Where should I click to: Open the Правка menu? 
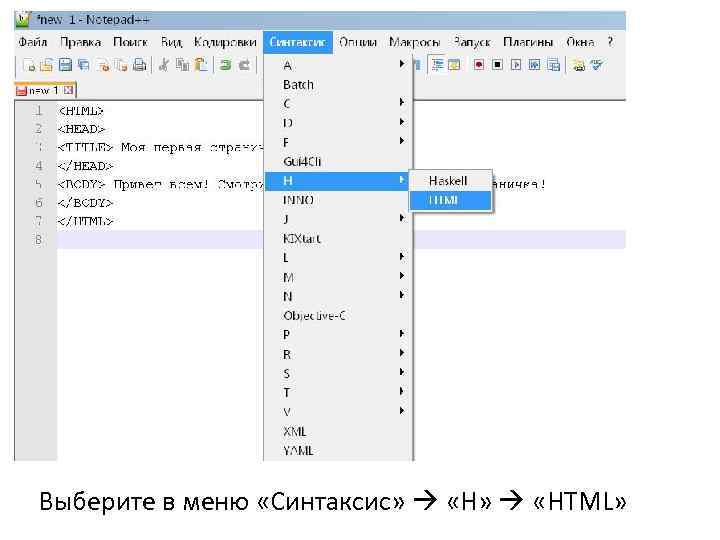click(x=80, y=42)
